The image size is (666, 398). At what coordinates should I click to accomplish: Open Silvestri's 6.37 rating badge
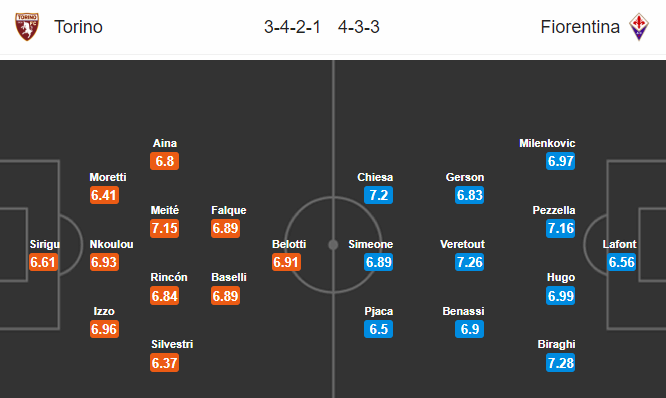point(164,363)
